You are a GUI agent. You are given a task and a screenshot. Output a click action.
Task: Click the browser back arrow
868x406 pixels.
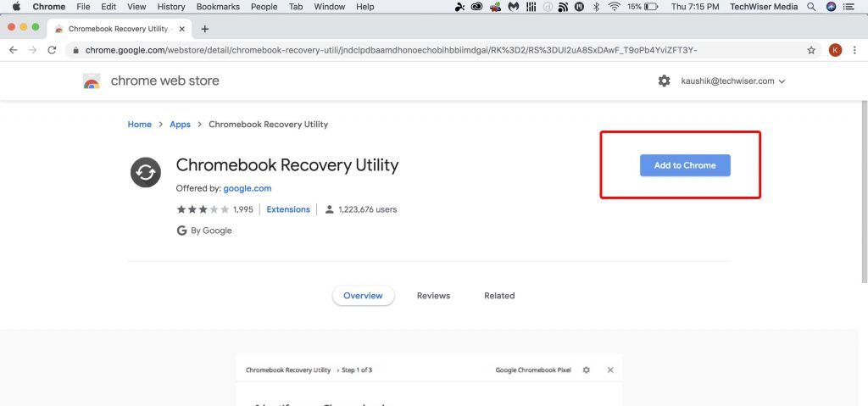click(x=14, y=50)
